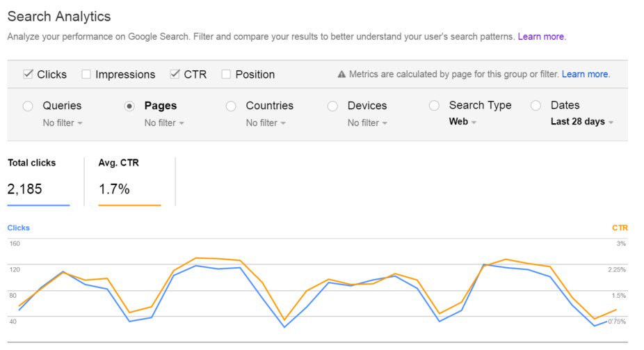Select the Pages radio button
The image size is (644, 350).
[129, 106]
